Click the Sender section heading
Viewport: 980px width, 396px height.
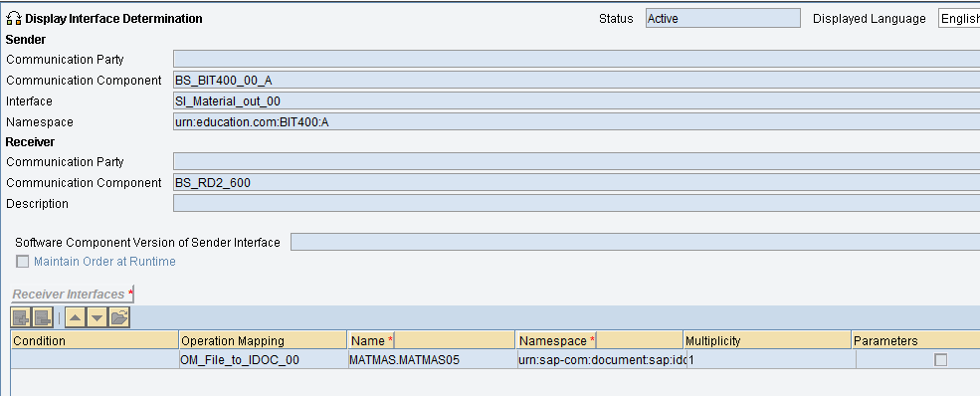pyautogui.click(x=26, y=40)
